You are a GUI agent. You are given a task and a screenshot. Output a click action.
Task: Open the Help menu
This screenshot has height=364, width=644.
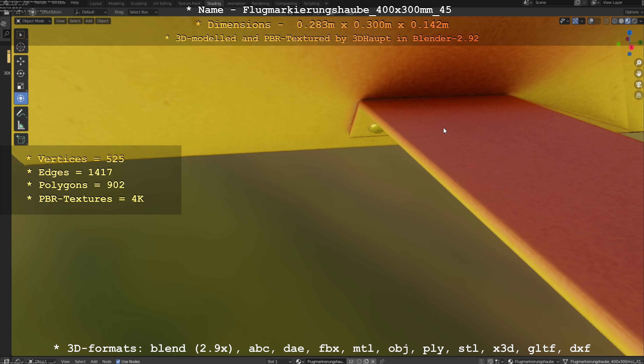coord(75,2)
